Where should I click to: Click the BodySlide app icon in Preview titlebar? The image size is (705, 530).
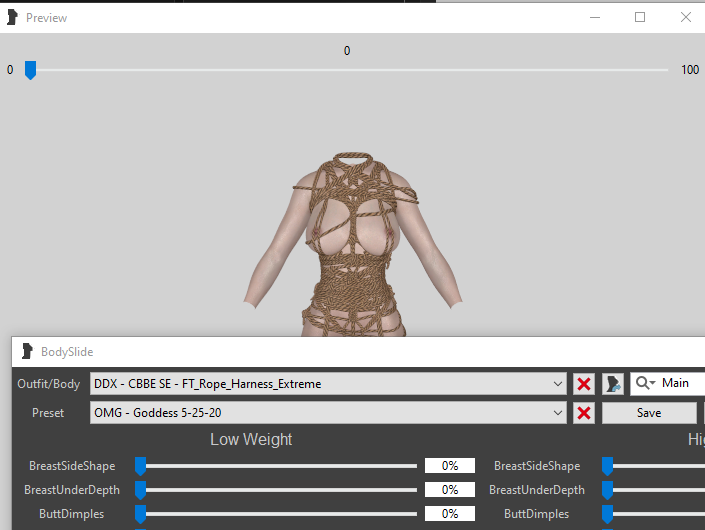[x=12, y=18]
